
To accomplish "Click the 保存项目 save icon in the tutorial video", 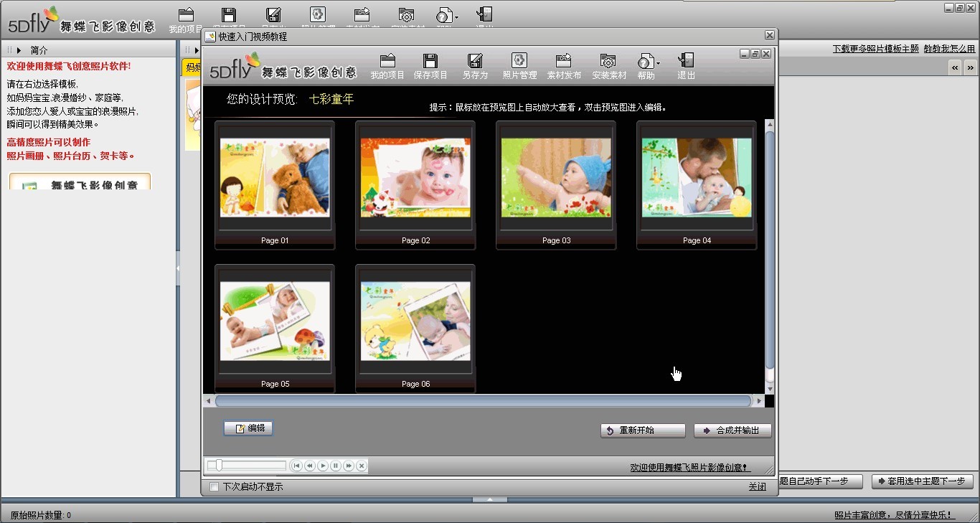I will 430,65.
